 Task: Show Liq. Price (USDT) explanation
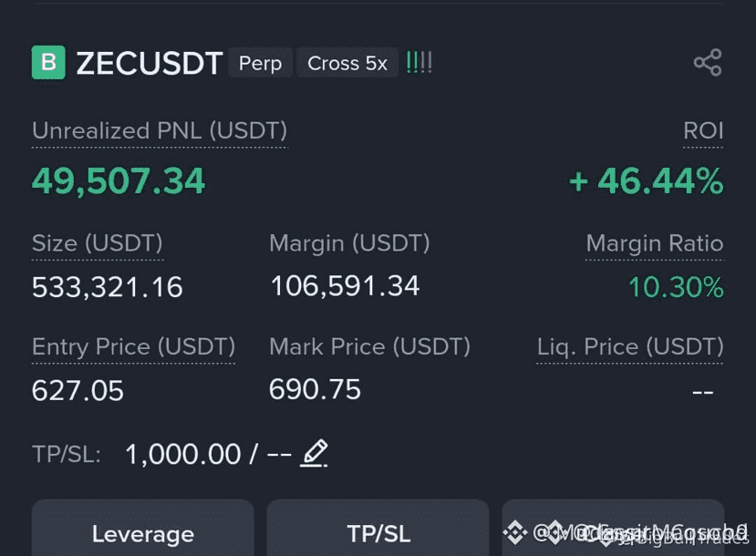[630, 347]
